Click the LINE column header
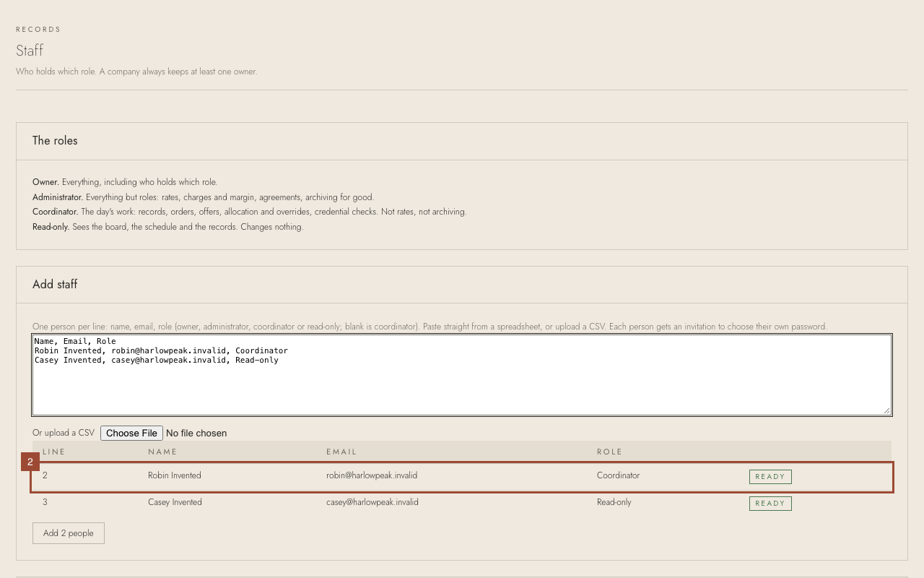The image size is (924, 578). click(x=54, y=452)
